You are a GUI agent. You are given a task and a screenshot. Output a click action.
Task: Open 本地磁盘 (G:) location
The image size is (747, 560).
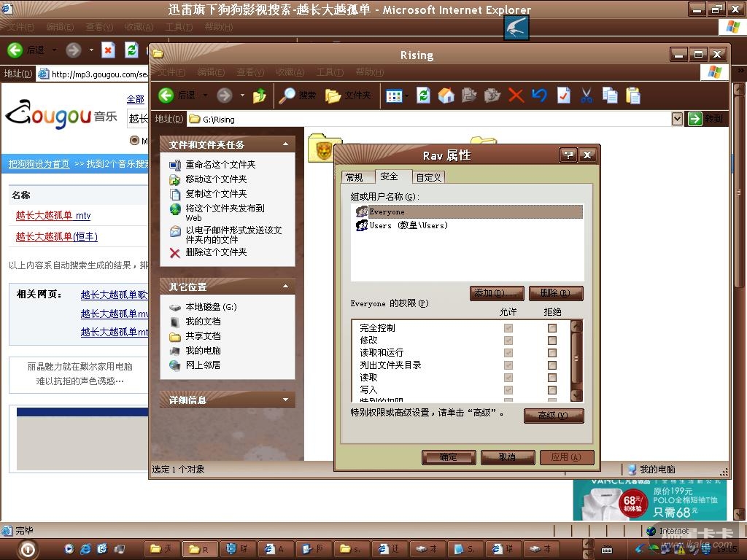(204, 307)
